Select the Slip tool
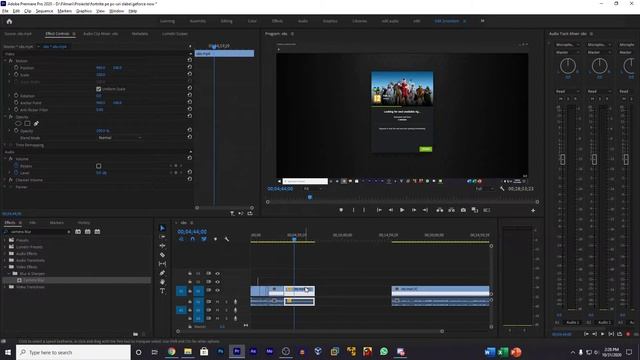The width and height of the screenshot is (640, 360). click(x=162, y=264)
